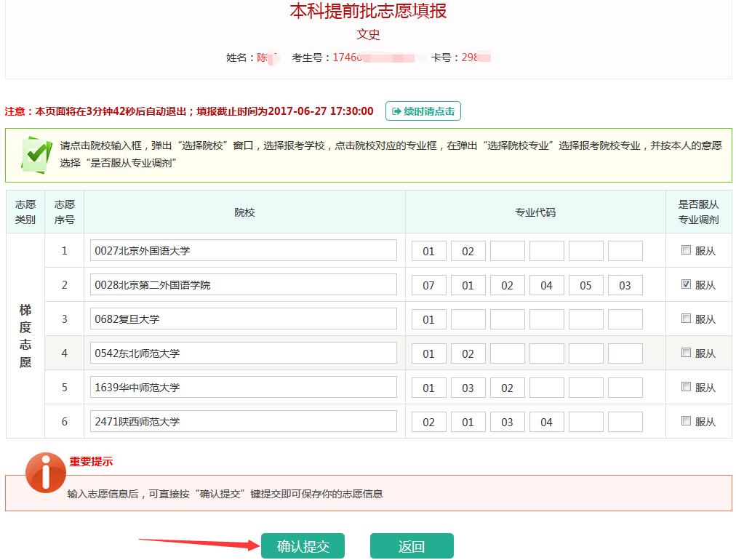Uncheck 服从 for 北京第二外国语学院
The width and height of the screenshot is (736, 560).
[686, 284]
